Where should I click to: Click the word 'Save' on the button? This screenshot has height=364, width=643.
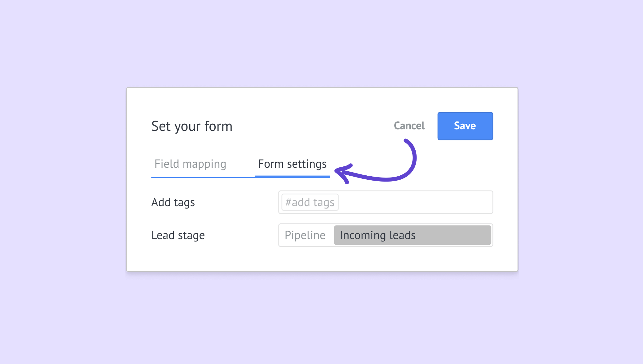click(x=465, y=126)
